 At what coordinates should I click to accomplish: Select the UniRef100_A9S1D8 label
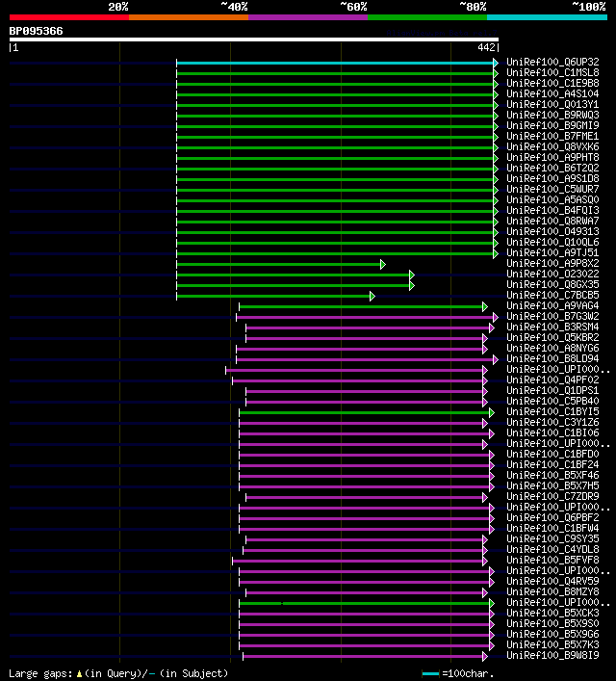point(552,178)
